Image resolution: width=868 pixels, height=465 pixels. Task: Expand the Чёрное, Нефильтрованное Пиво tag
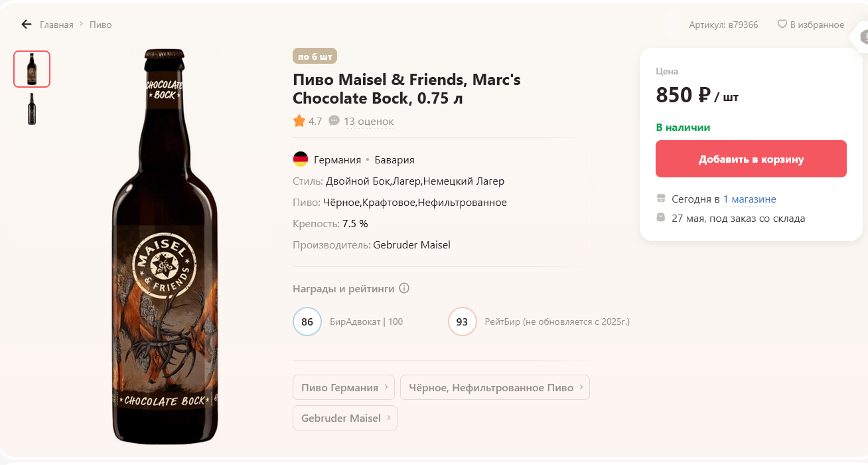[x=494, y=387]
